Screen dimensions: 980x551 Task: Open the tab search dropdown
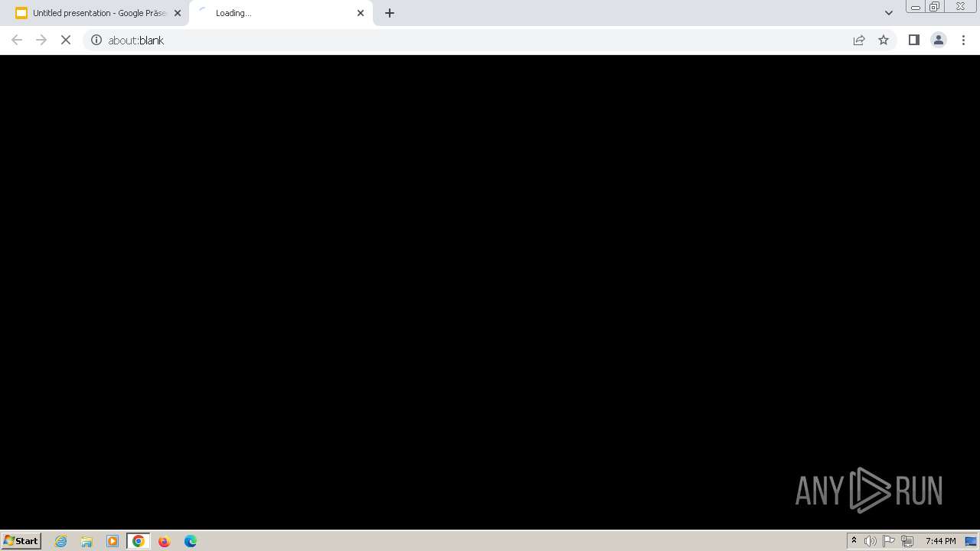[889, 13]
